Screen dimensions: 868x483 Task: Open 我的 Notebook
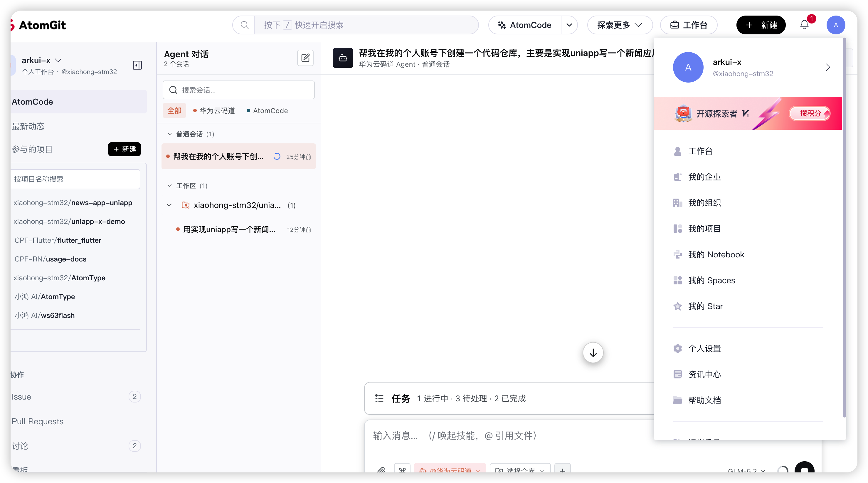pyautogui.click(x=748, y=254)
